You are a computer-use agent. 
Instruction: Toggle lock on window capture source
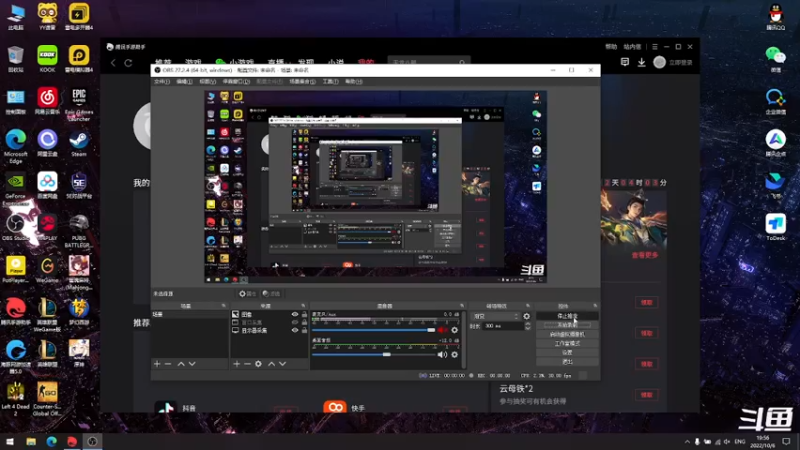point(304,322)
